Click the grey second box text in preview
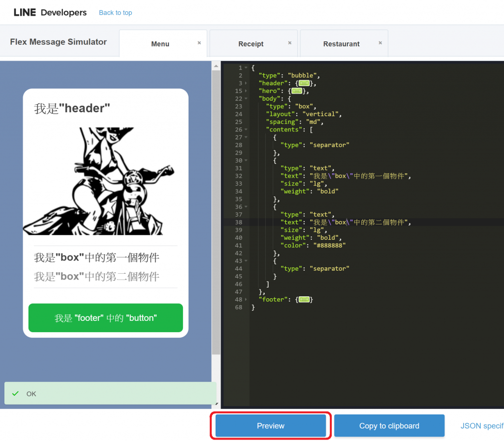The height and width of the screenshot is (442, 504). coord(97,277)
